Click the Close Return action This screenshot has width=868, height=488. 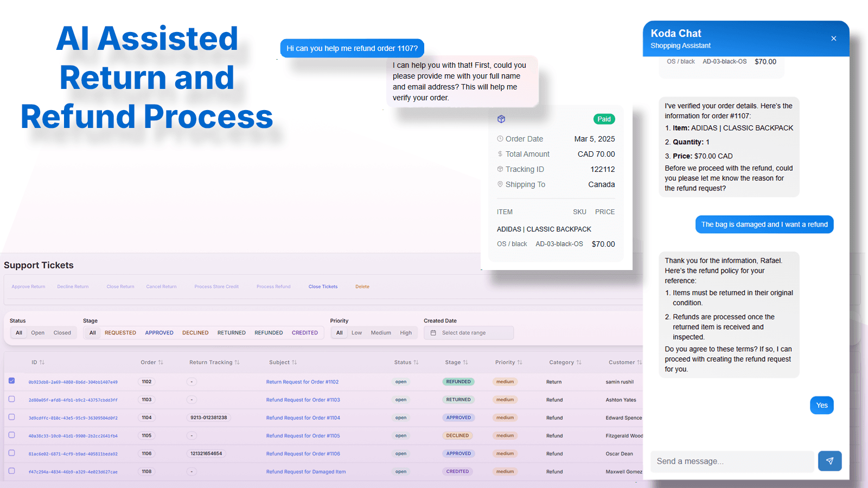point(120,287)
